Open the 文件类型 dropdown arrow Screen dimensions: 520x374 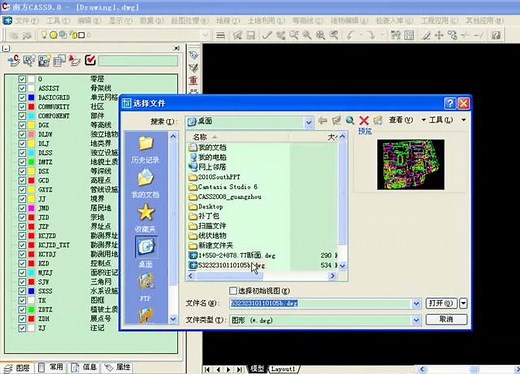coord(416,320)
